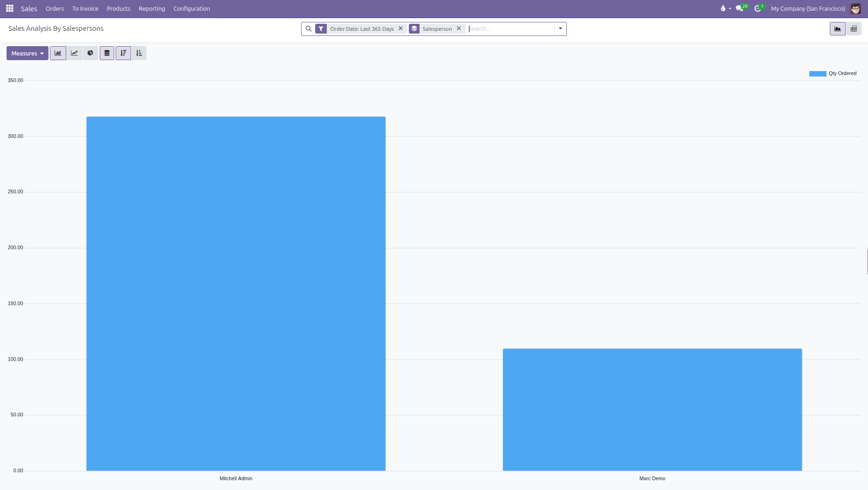Image resolution: width=868 pixels, height=490 pixels.
Task: Open the user avatar menu
Action: tap(855, 9)
